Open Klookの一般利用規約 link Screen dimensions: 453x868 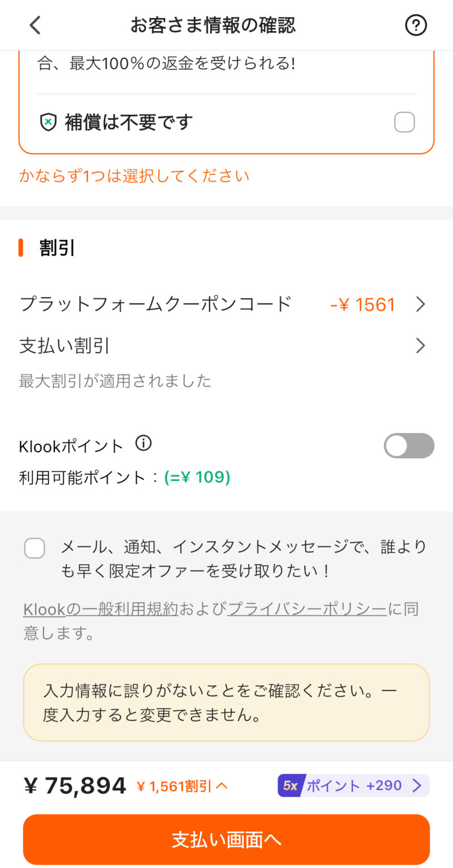(x=101, y=609)
